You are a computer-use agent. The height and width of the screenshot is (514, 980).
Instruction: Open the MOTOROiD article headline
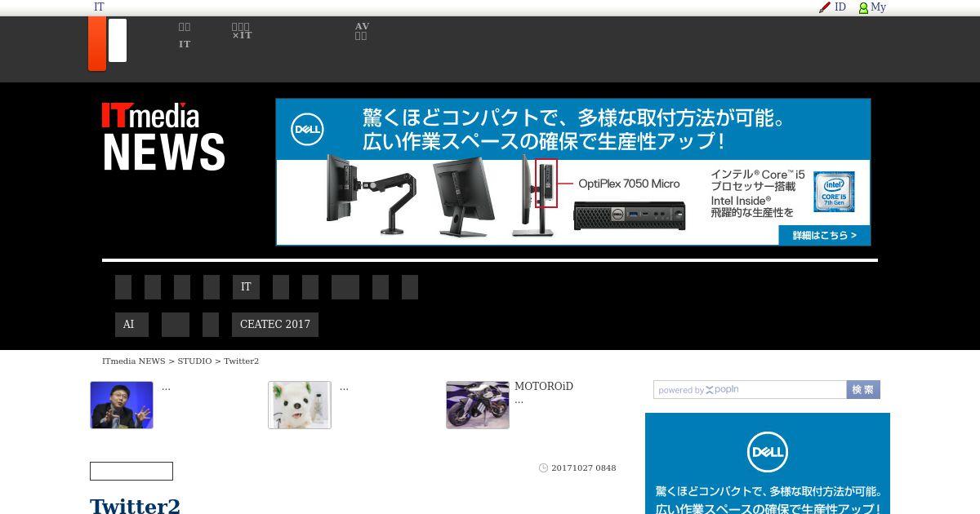[544, 387]
